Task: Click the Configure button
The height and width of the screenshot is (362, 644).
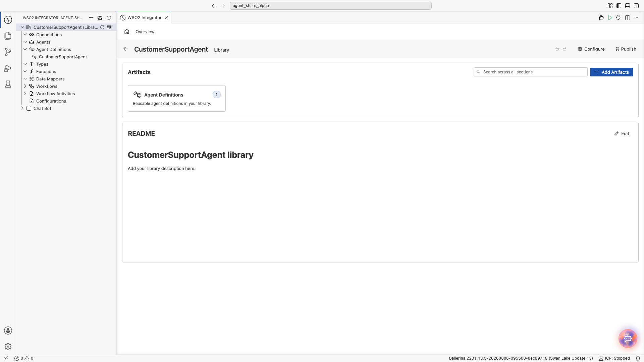Action: click(x=591, y=49)
